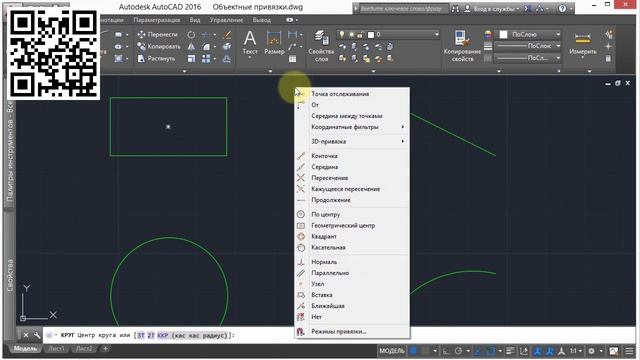Select the Измерить (Measure) tool
This screenshot has width=640, height=360.
(582, 43)
